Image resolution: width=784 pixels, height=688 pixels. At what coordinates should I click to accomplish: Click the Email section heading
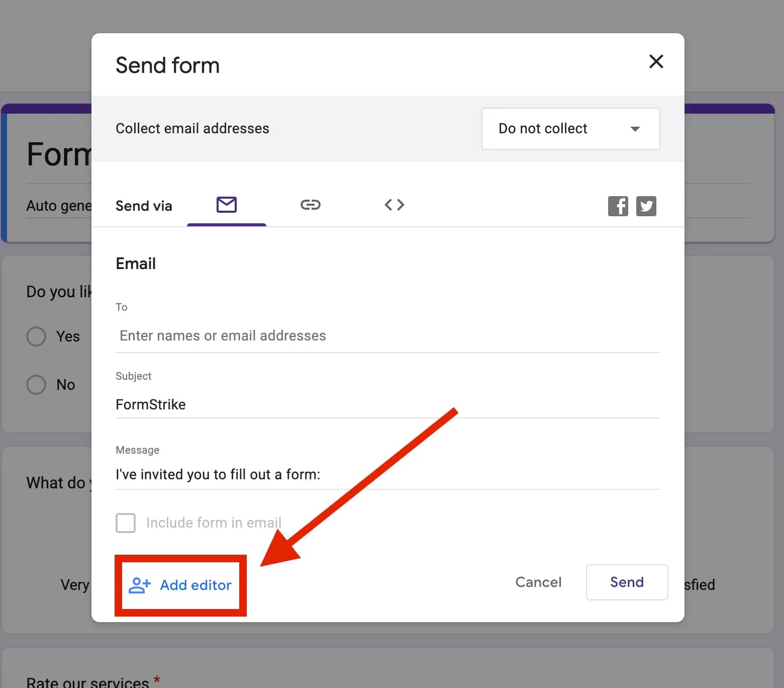pos(136,264)
